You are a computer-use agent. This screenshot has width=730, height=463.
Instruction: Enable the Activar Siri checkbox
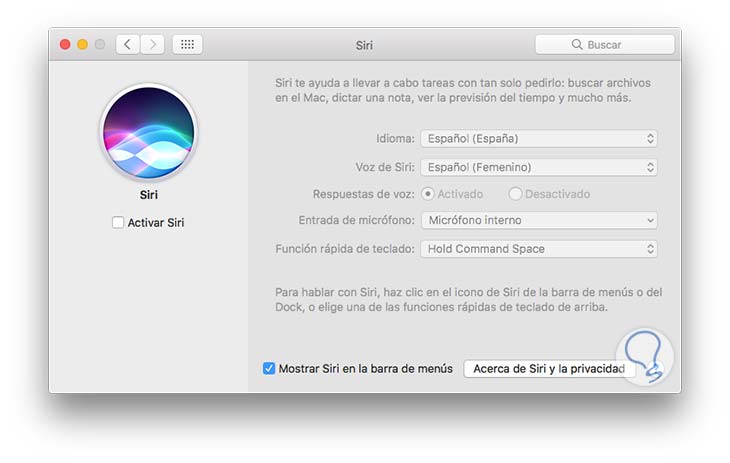(118, 222)
